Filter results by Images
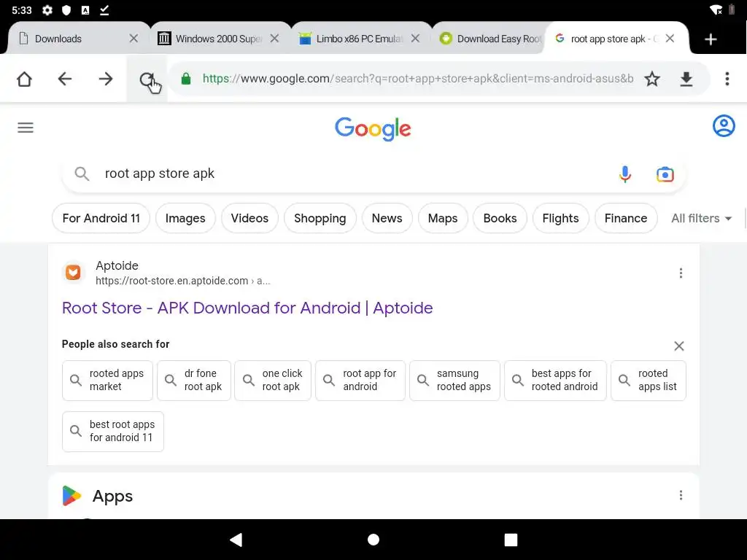The height and width of the screenshot is (560, 747). click(185, 218)
